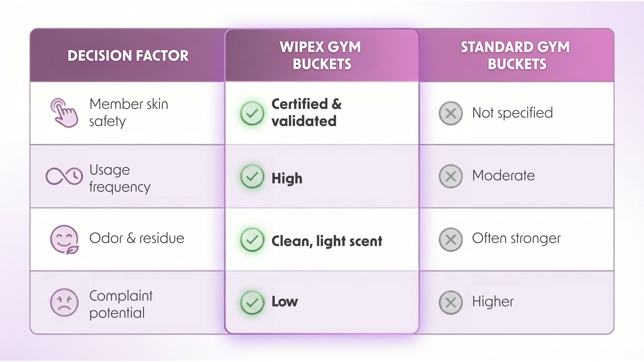Viewport: 644px width, 362px height.
Task: Click the green checkmark beside Low
Action: pyautogui.click(x=252, y=302)
